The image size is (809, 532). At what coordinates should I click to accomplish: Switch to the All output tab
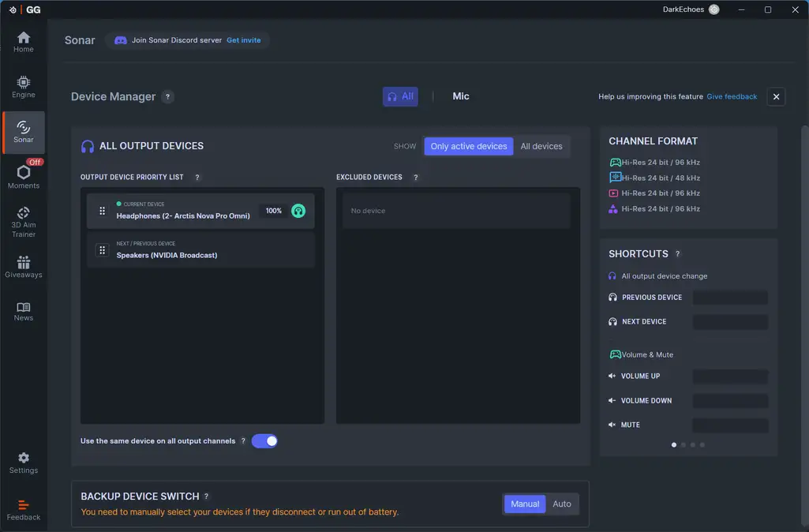pos(400,96)
